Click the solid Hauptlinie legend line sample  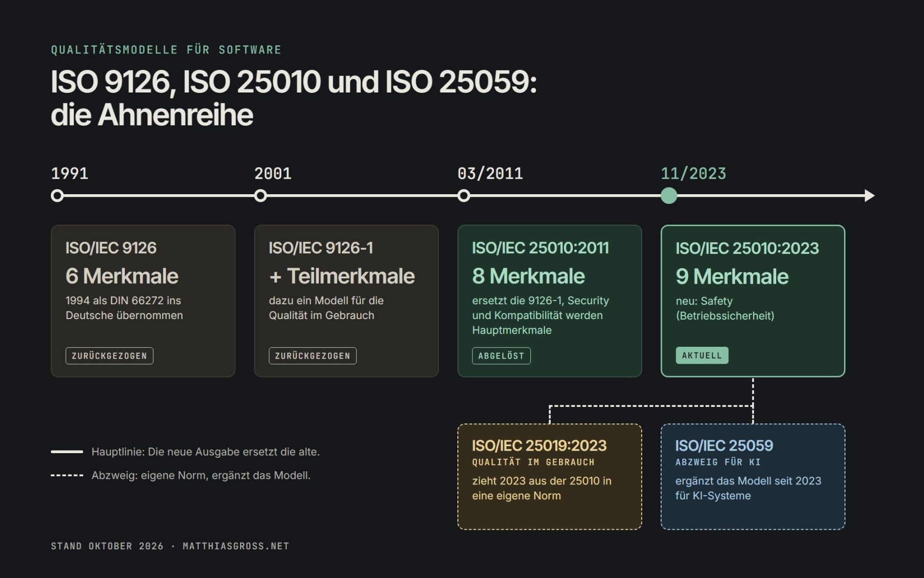(67, 452)
